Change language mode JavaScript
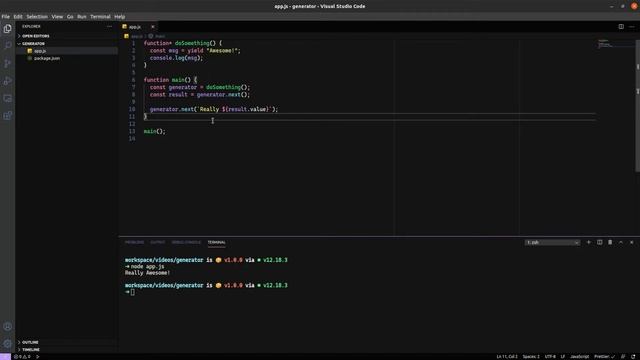 pyautogui.click(x=580, y=357)
